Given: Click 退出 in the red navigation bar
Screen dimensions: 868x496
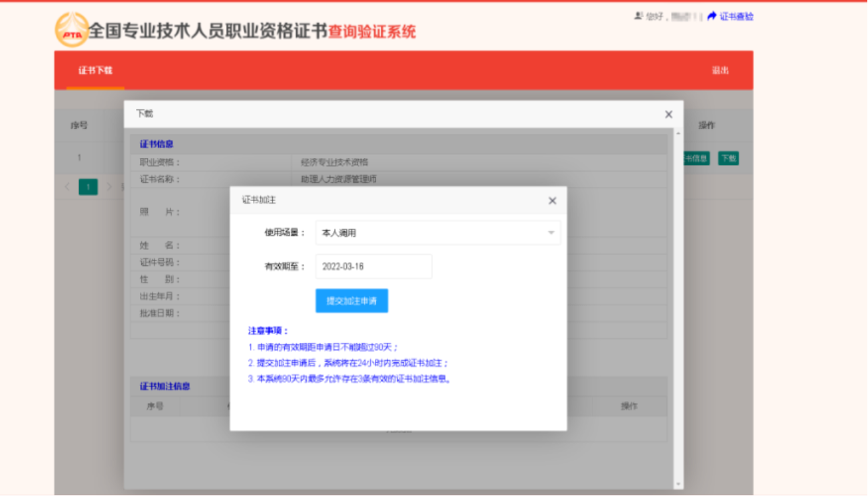Looking at the screenshot, I should [x=720, y=70].
